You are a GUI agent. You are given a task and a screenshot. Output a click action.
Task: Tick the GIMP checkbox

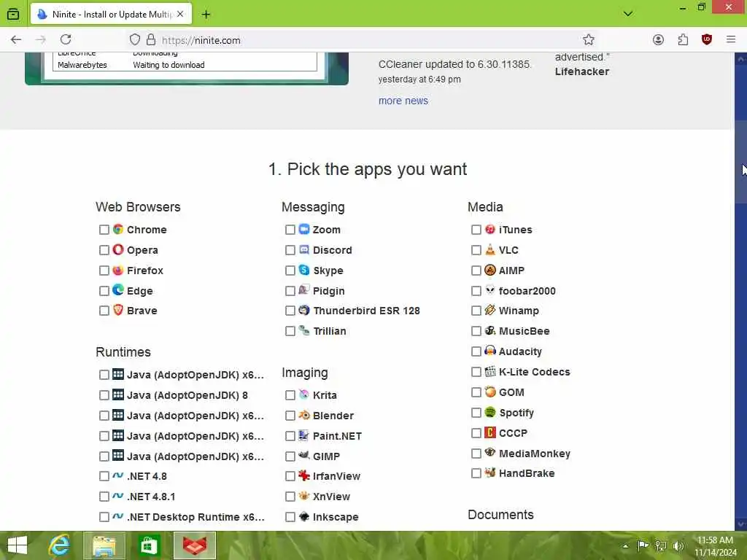pos(290,456)
